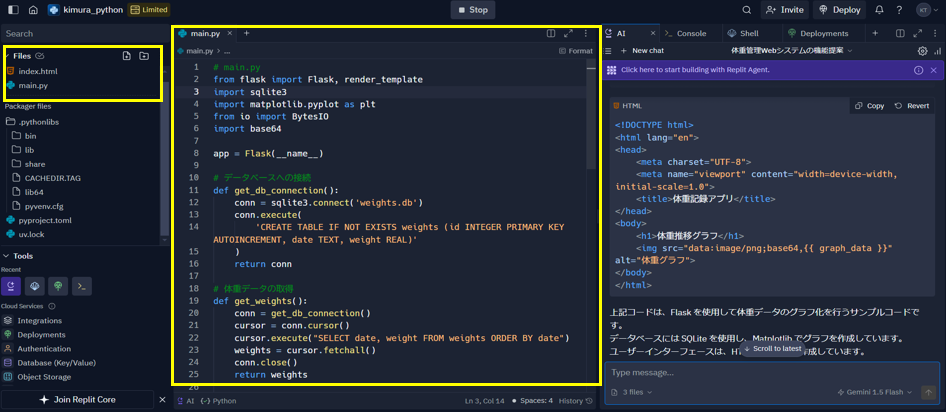Screen dimensions: 946x412
Task: Create a new folder icon
Action: click(144, 56)
